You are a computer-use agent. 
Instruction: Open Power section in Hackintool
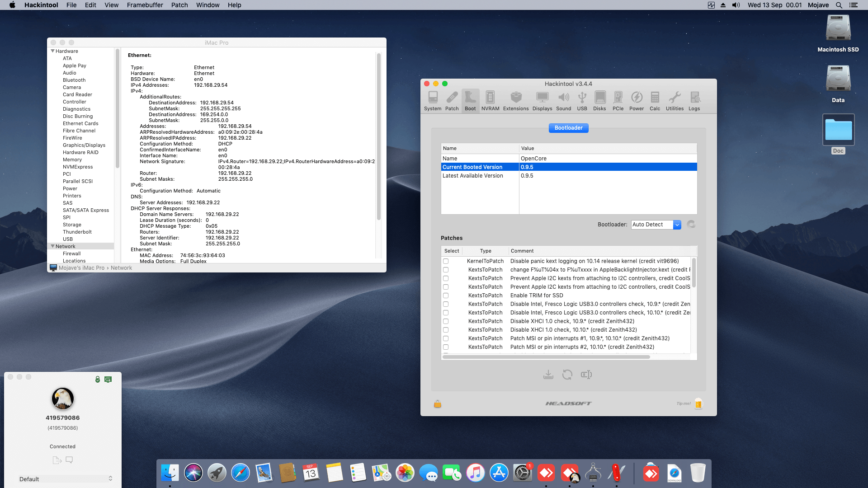tap(637, 101)
